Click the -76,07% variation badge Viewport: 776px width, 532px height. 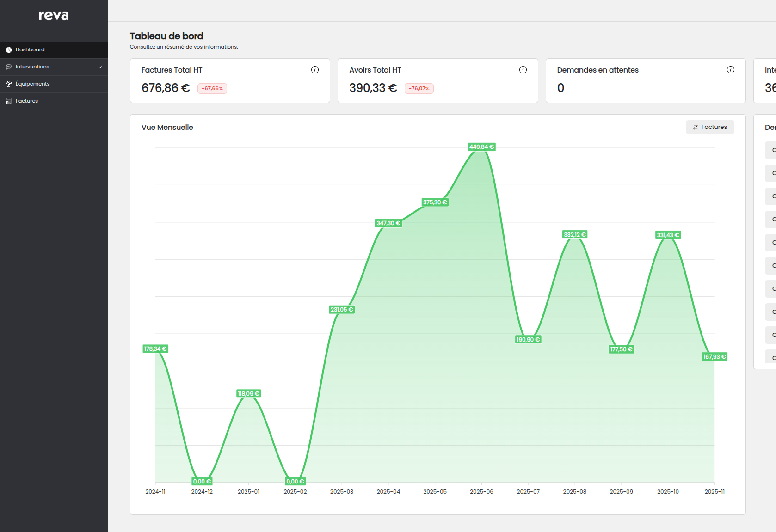(x=419, y=88)
